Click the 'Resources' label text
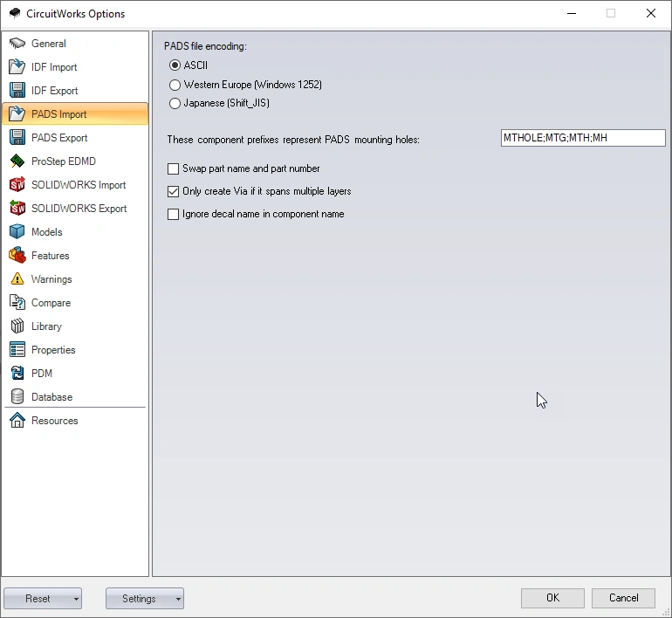This screenshot has height=618, width=672. click(54, 421)
